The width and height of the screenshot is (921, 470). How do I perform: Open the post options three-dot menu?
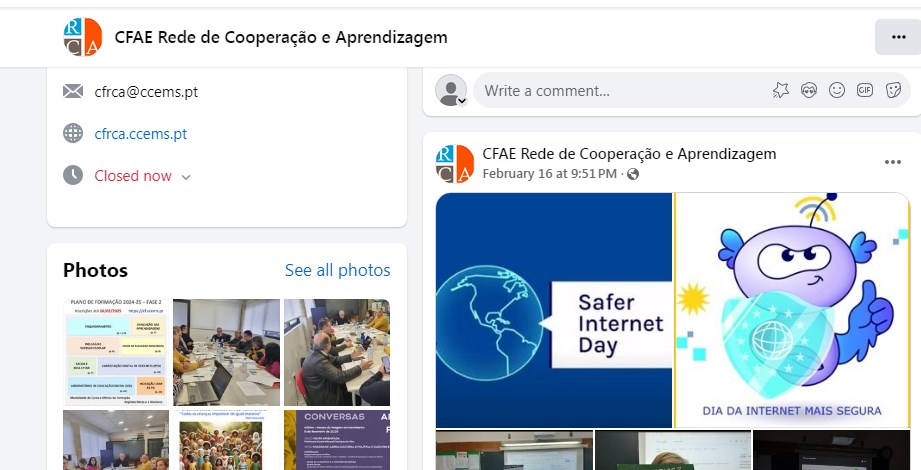893,162
